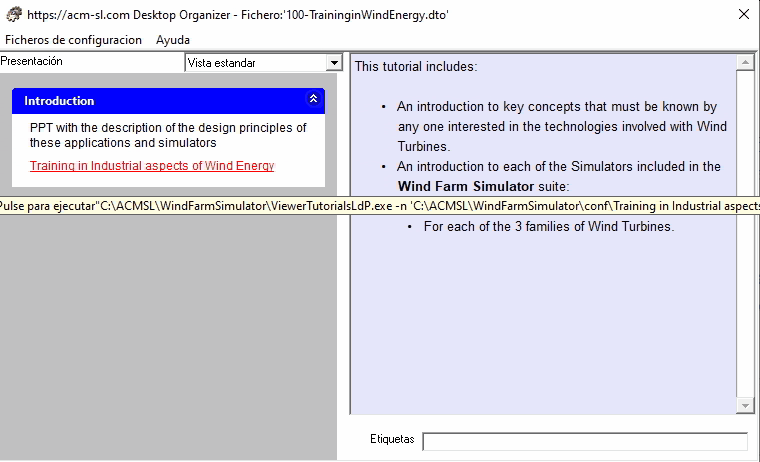Screen dimensions: 760x462
Task: Click 'For each of the 3 families' bullet
Action: 549,227
